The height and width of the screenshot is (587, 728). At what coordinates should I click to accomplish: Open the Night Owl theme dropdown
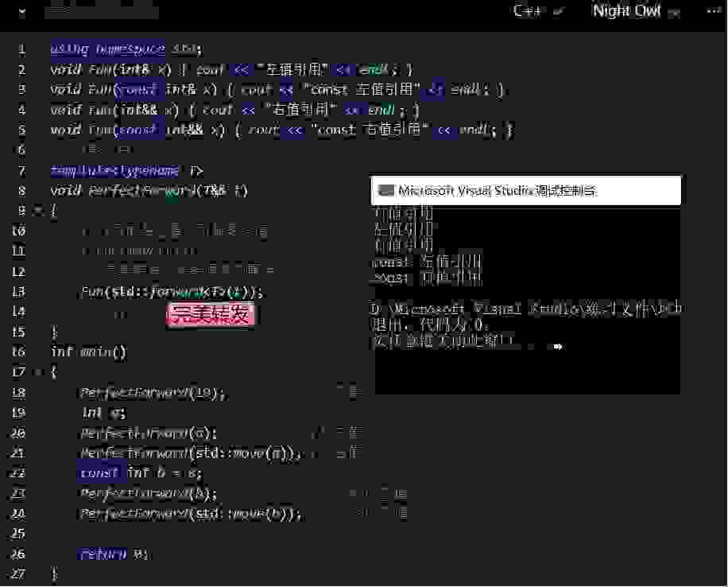point(636,11)
